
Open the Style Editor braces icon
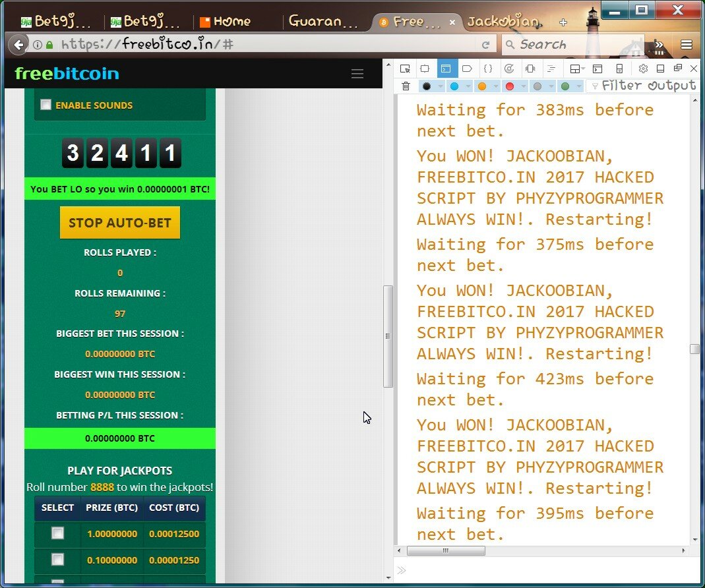tap(488, 69)
